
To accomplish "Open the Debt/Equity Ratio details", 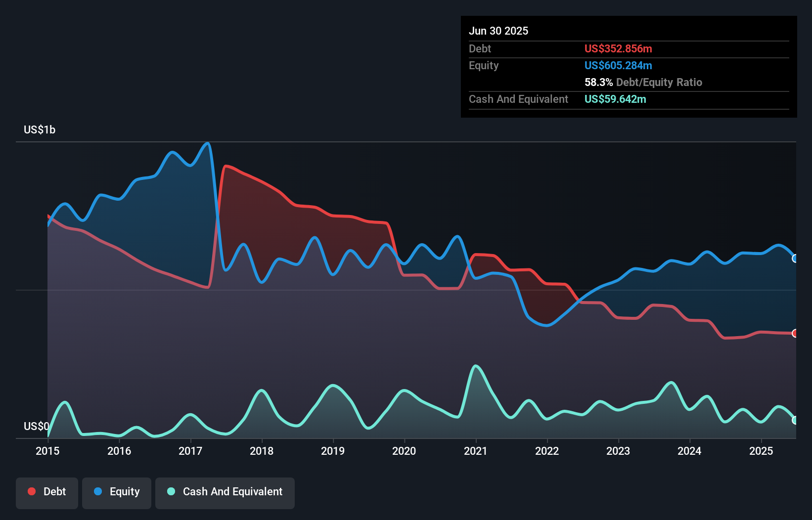I will (x=644, y=82).
